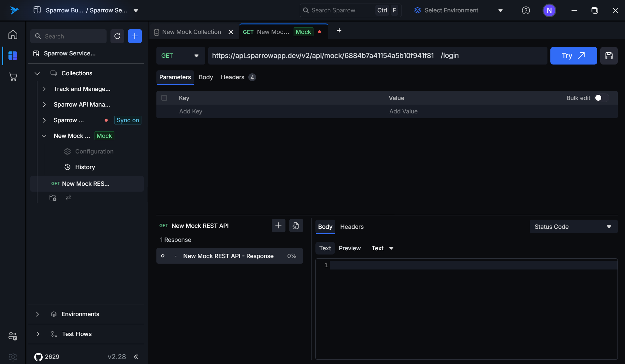Open the Status Code dropdown
Image resolution: width=625 pixels, height=364 pixels.
(573, 227)
